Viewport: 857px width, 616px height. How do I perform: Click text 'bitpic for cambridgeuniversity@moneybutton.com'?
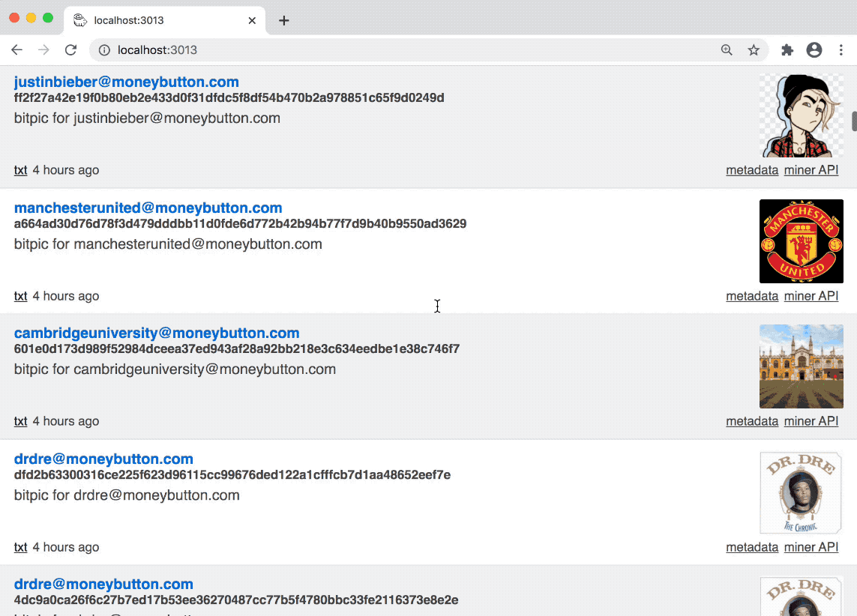175,369
